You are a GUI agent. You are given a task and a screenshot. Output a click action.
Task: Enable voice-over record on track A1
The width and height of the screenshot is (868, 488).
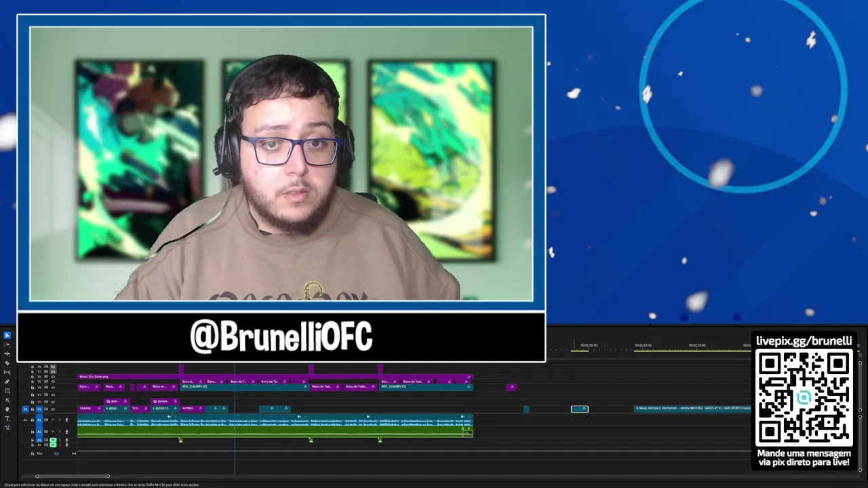pyautogui.click(x=66, y=420)
